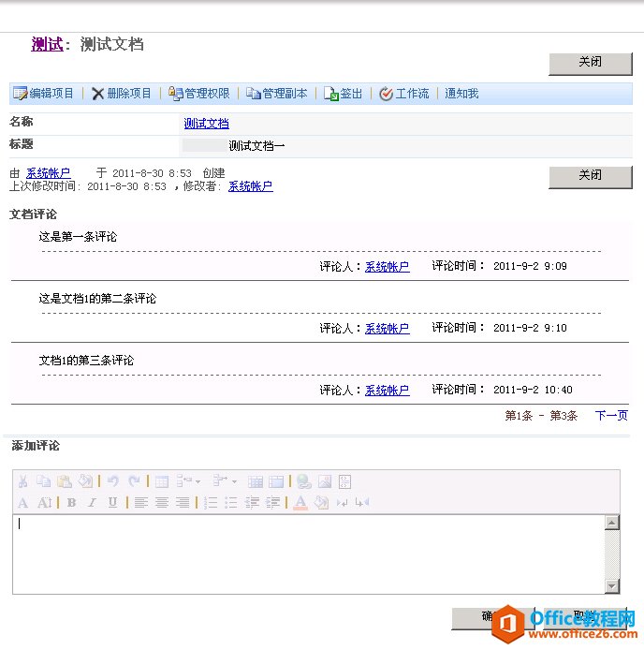Click the Undo arrow icon
The height and width of the screenshot is (650, 644).
coord(113,481)
